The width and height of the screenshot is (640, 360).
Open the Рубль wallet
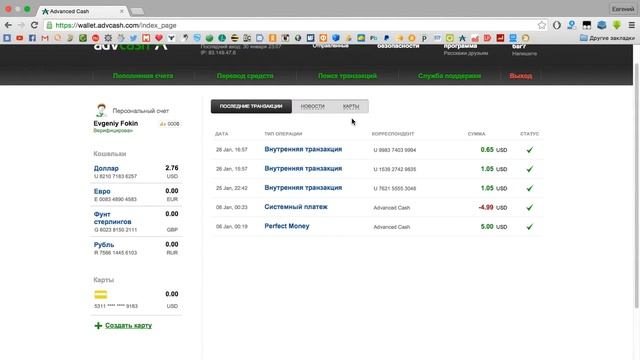tap(104, 244)
